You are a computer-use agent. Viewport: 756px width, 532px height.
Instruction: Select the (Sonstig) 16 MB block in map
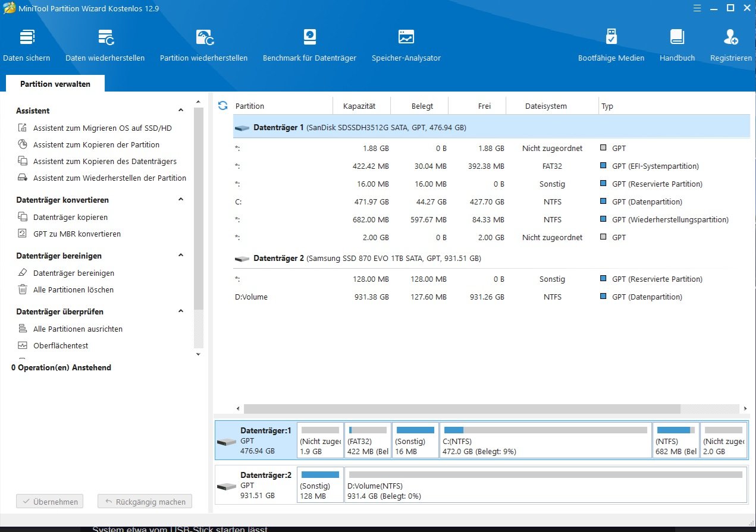coord(416,440)
